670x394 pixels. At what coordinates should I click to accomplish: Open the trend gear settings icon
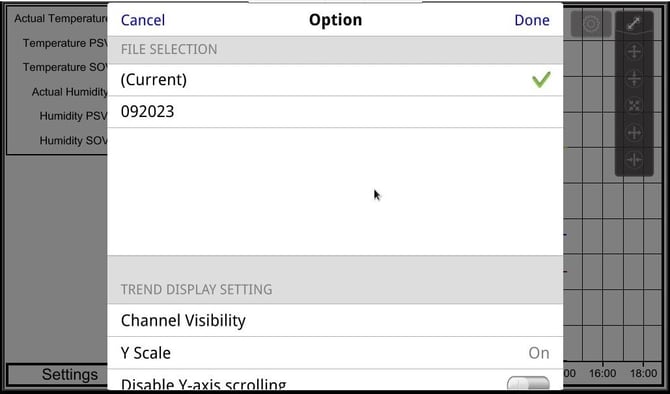tap(591, 24)
